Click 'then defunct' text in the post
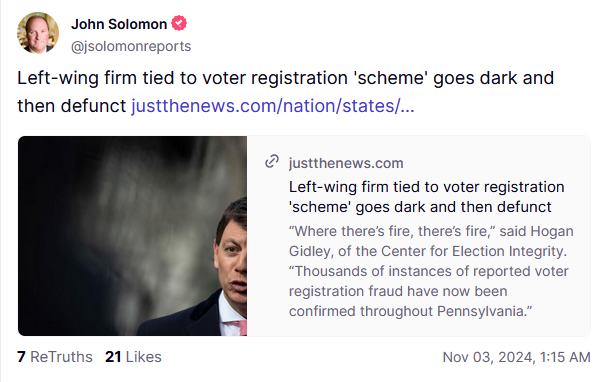The image size is (607, 382). click(x=72, y=106)
